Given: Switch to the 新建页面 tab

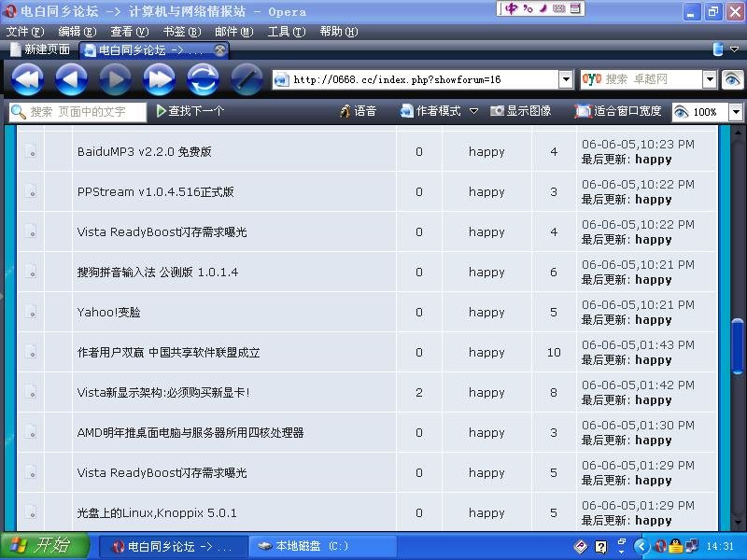Looking at the screenshot, I should 44,49.
